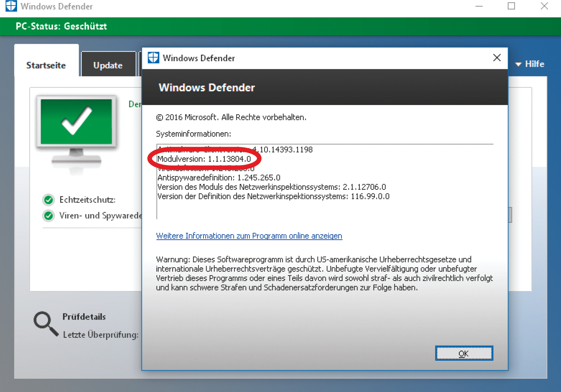This screenshot has width=561, height=392.
Task: Switch to the Update tab
Action: (x=108, y=65)
